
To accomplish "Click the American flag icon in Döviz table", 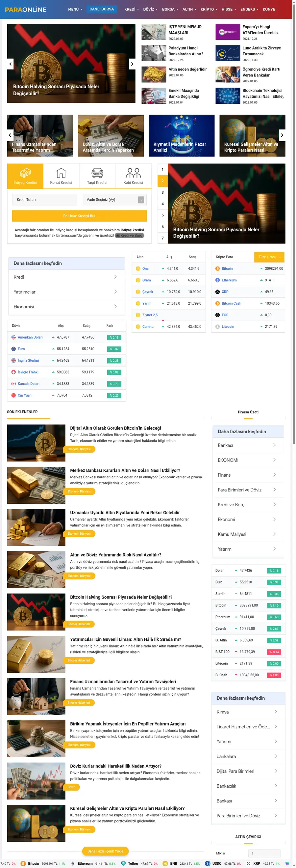I will tap(13, 337).
